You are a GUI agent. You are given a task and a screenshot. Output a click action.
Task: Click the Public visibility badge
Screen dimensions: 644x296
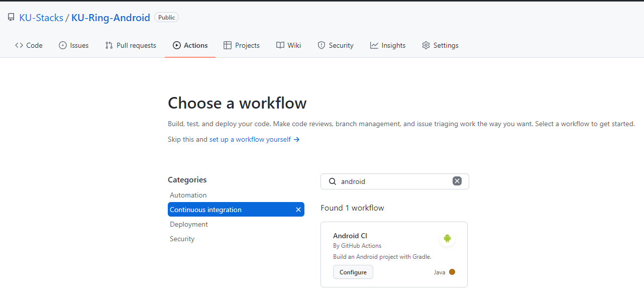tap(166, 18)
